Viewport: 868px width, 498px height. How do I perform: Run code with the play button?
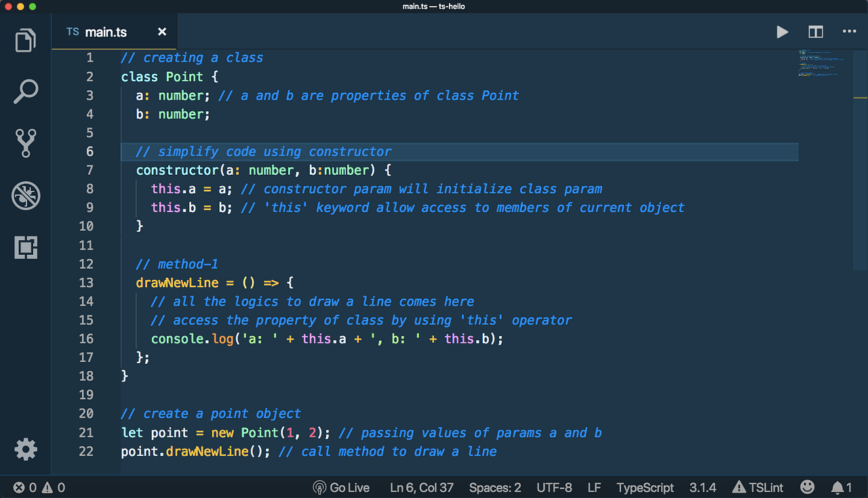[x=783, y=32]
